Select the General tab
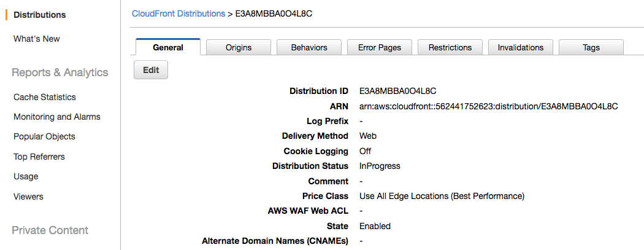The image size is (644, 250). (x=168, y=47)
